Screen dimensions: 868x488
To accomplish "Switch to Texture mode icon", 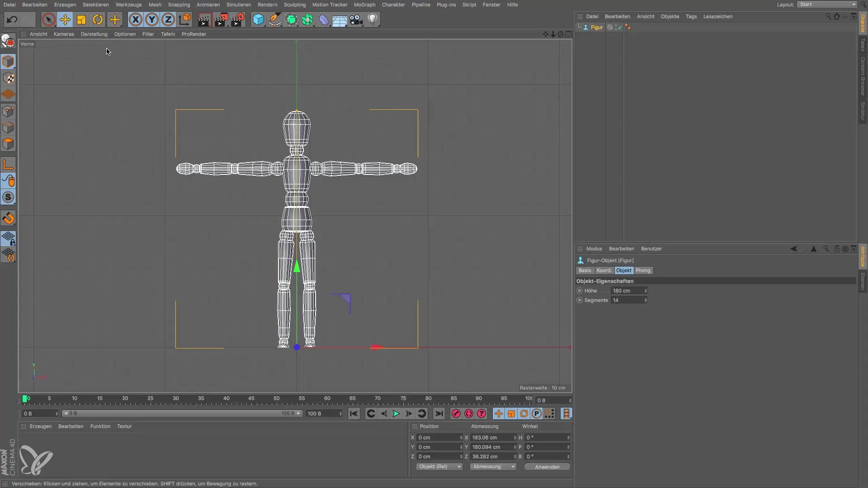I will pyautogui.click(x=9, y=78).
